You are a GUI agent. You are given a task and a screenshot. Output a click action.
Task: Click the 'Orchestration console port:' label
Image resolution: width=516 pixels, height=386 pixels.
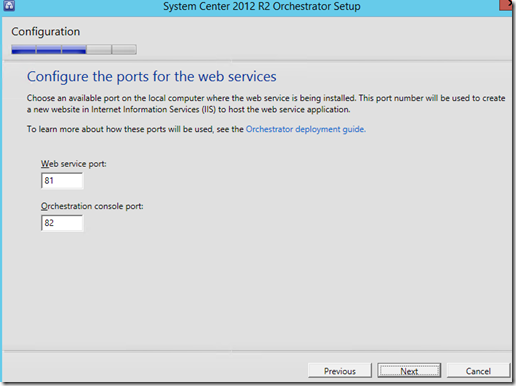[x=92, y=206]
